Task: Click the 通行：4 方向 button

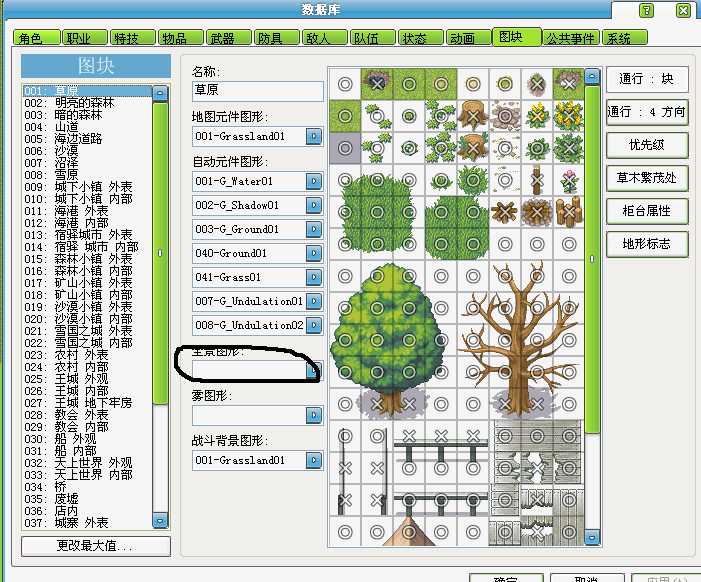Action: 646,112
